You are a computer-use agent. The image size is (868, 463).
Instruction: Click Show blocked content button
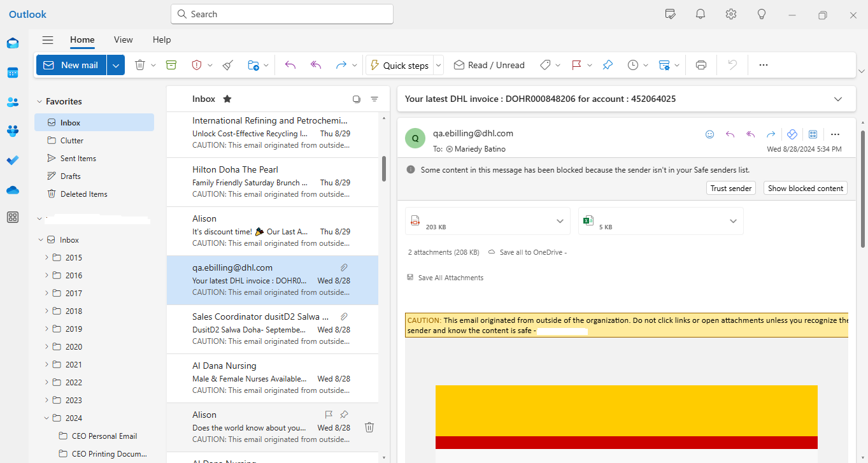pos(806,188)
